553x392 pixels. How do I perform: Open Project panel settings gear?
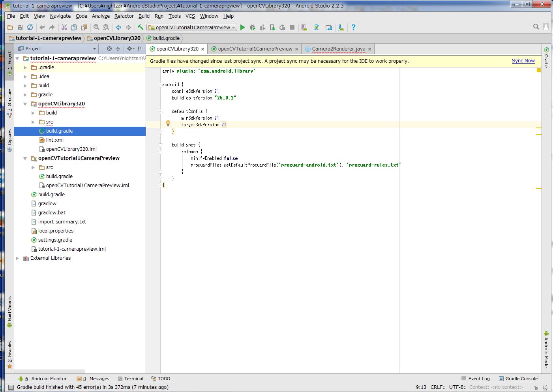coord(130,49)
